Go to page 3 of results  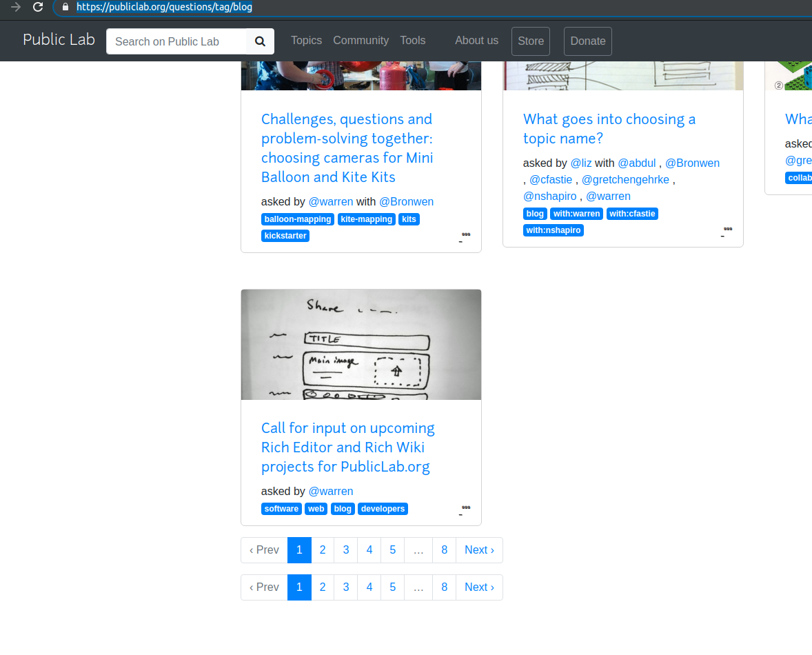(x=345, y=550)
